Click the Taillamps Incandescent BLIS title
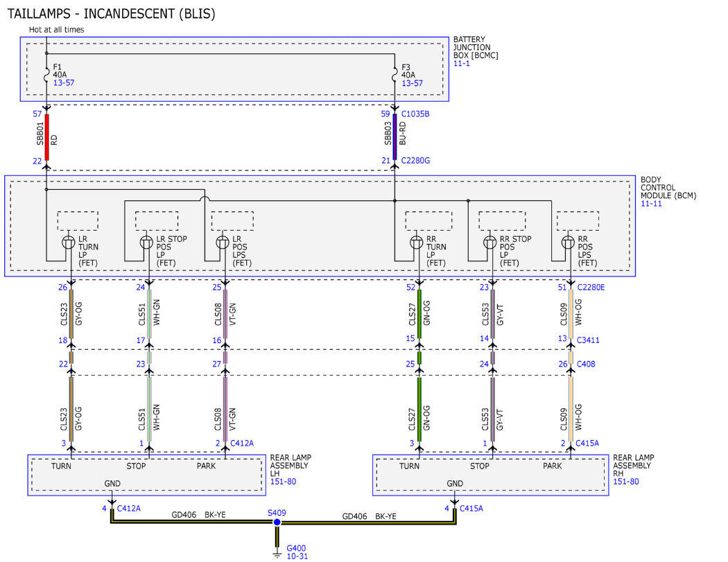 [112, 14]
